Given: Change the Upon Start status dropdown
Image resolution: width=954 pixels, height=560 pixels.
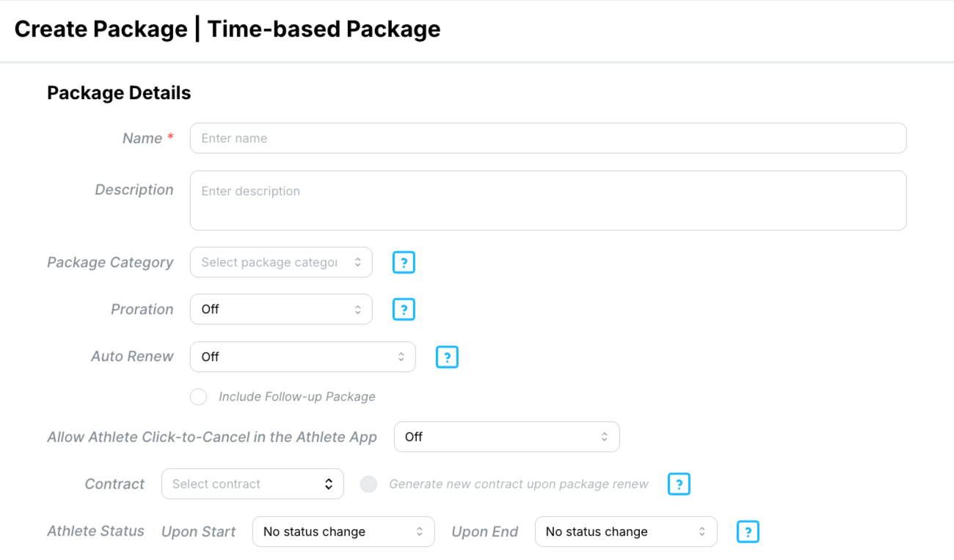Looking at the screenshot, I should click(343, 531).
